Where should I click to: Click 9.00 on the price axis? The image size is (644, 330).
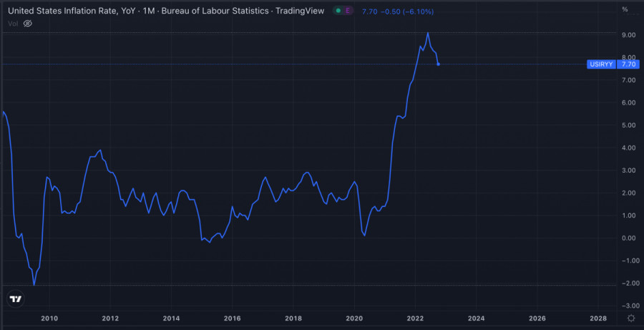click(x=629, y=35)
